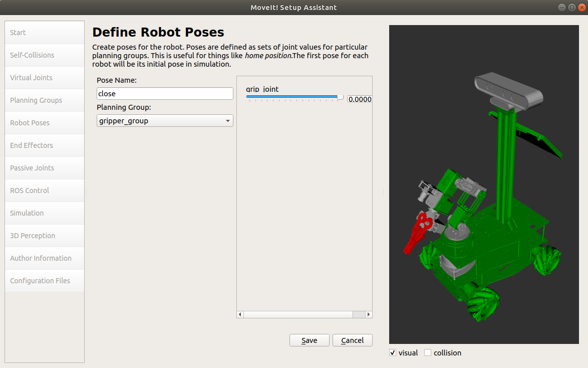Open Virtual Joints section
This screenshot has height=368, width=588.
pyautogui.click(x=45, y=78)
